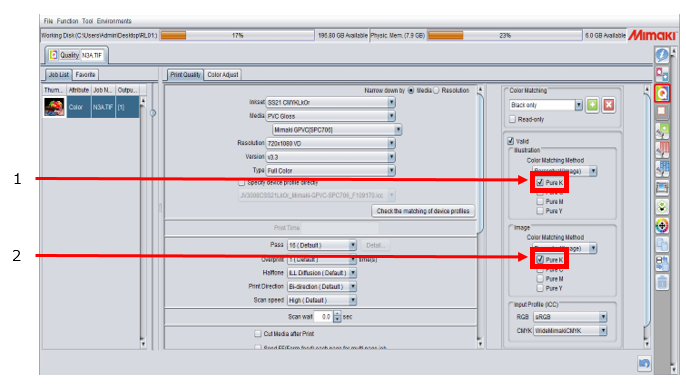Screen dimensions: 686x387
Task: Switch to the Print Quality tab
Action: pyautogui.click(x=185, y=75)
